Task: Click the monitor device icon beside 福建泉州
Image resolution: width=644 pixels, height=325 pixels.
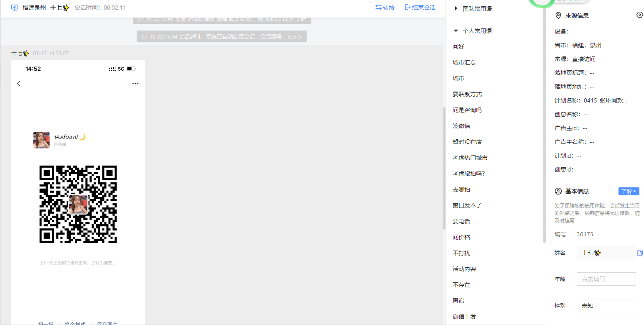Action: tap(15, 8)
